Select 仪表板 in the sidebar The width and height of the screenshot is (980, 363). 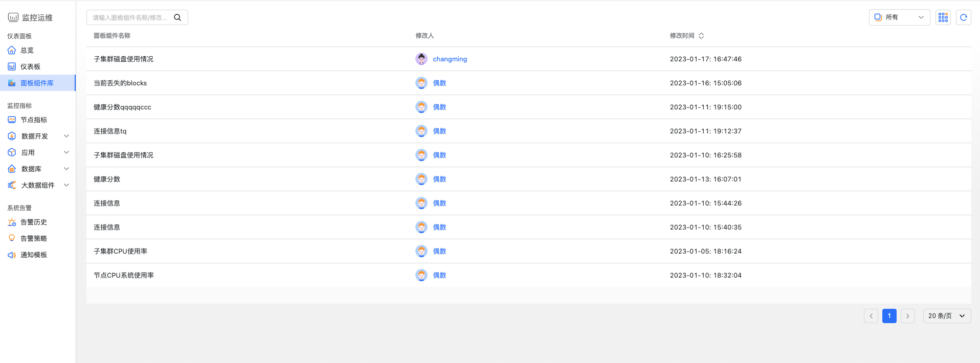coord(30,66)
